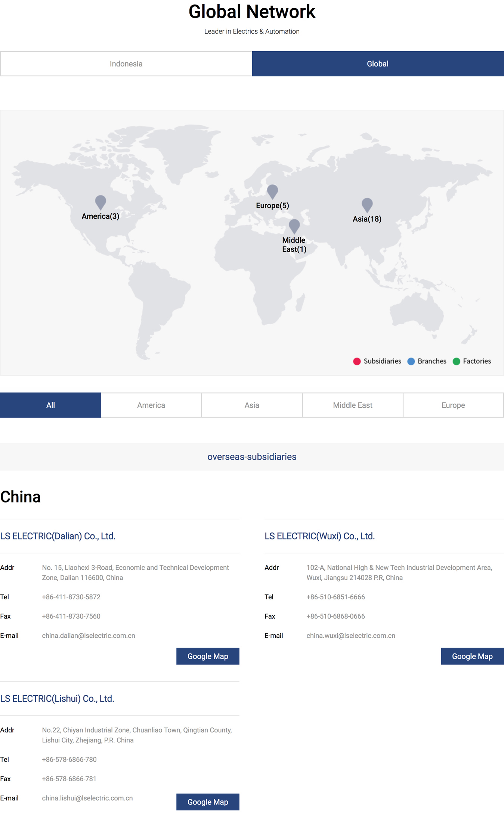Select the Middle East region filter tab
Screen dimensions: 504x831
(x=353, y=405)
